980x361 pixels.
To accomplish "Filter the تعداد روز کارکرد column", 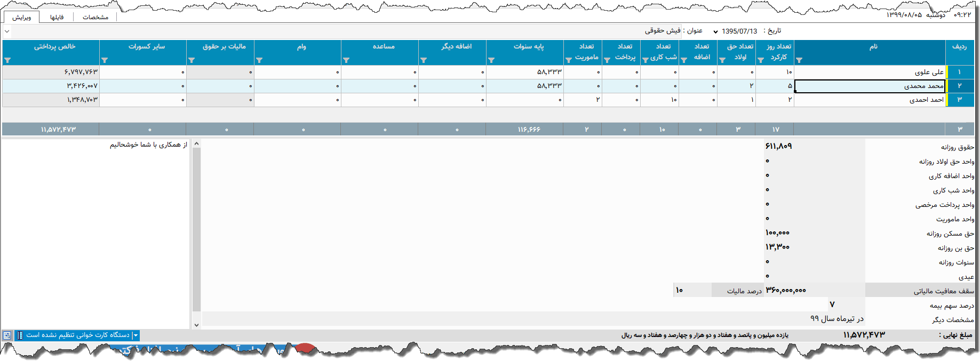I will coord(761,60).
